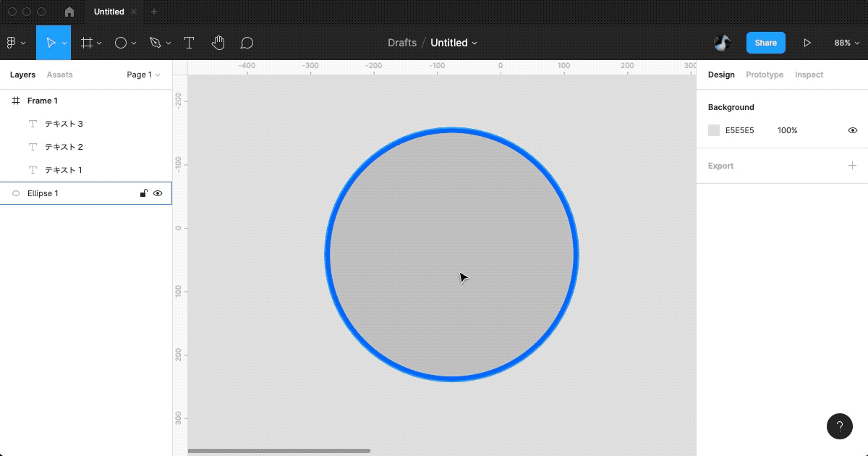
Task: Open the comment tool
Action: [247, 43]
